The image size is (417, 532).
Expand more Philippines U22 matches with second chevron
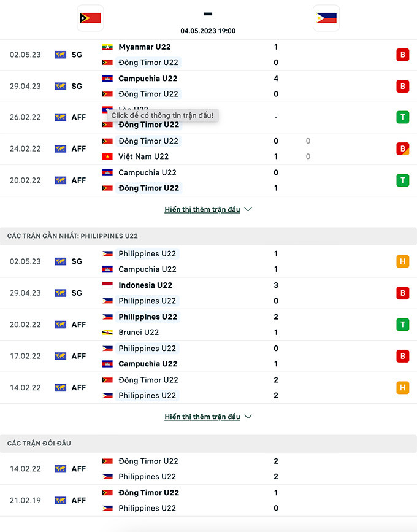click(248, 417)
